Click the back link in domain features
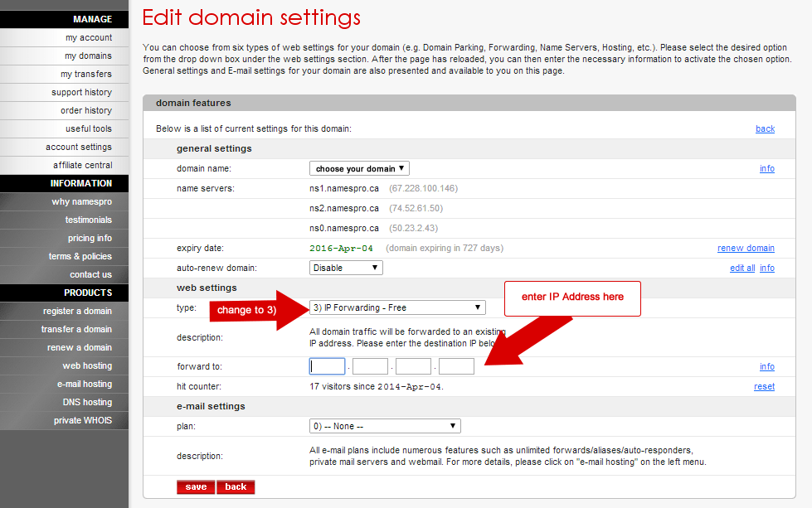Viewport: 812px width, 508px height. [764, 128]
